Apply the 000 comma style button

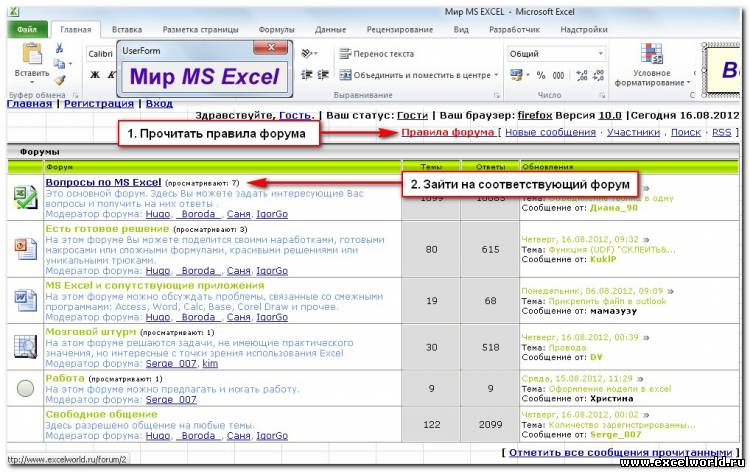[558, 75]
